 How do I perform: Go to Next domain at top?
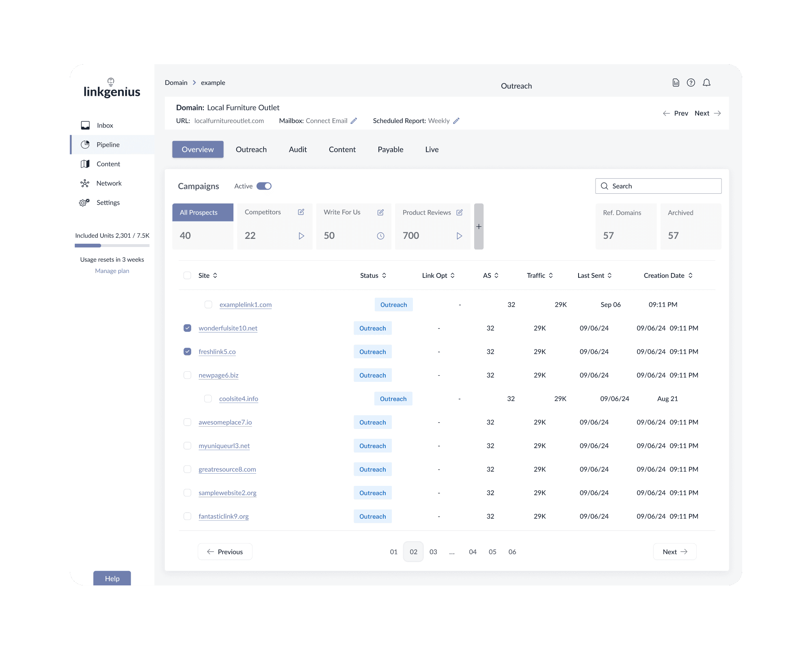[708, 113]
